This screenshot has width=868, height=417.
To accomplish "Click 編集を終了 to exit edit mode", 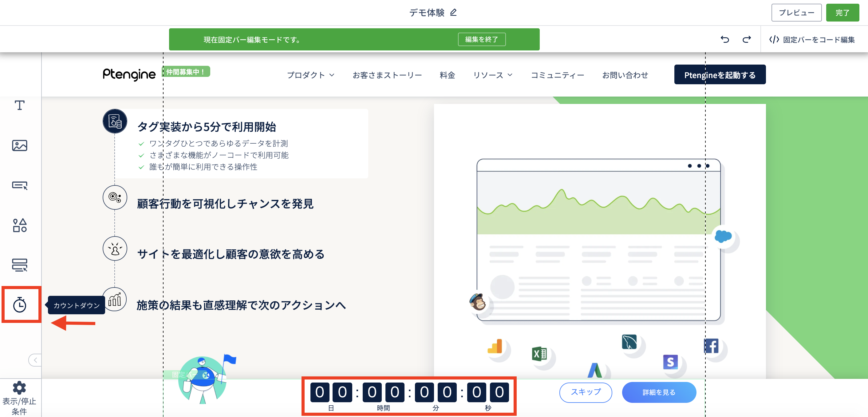I will (x=482, y=39).
